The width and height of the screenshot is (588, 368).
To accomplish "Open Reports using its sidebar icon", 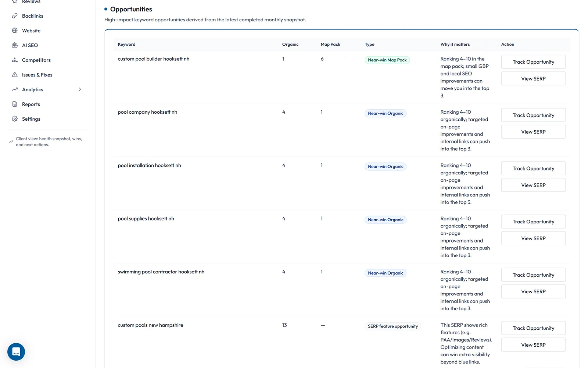I will [15, 104].
